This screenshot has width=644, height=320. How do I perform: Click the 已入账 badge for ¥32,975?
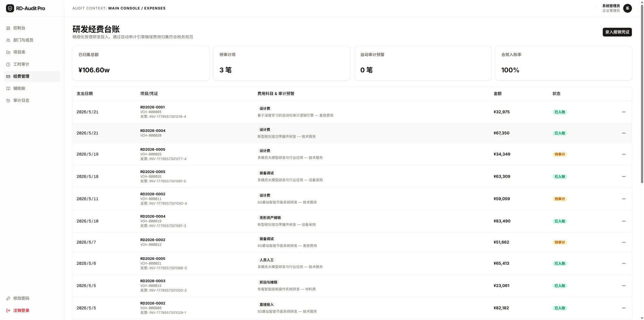(559, 112)
